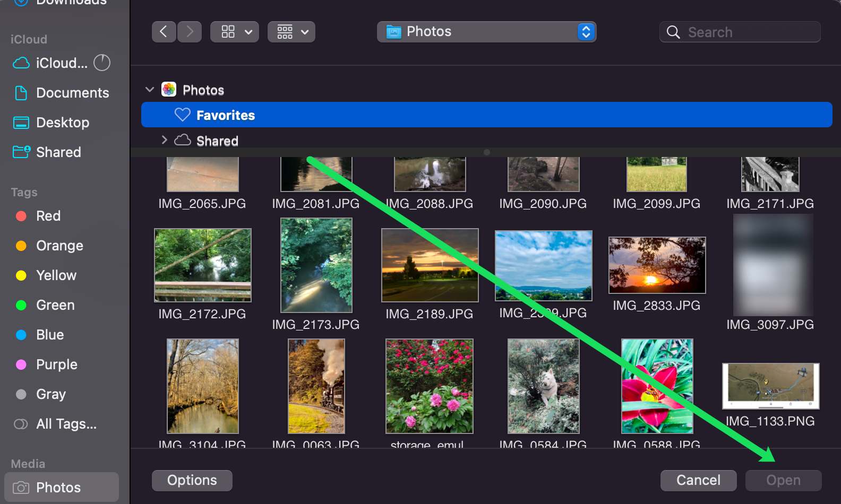Viewport: 841px width, 504px height.
Task: Open the Shared folder in sidebar
Action: click(58, 152)
